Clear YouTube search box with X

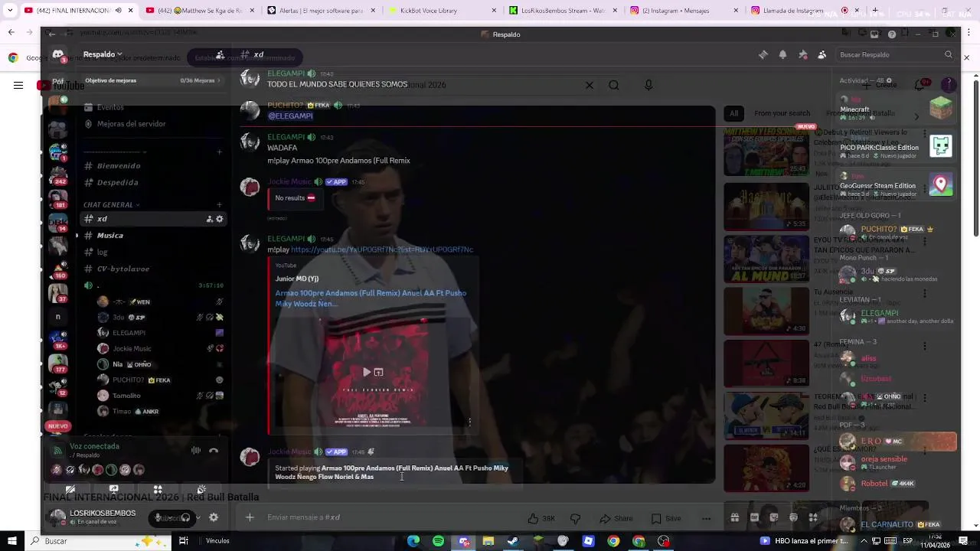[x=589, y=85]
